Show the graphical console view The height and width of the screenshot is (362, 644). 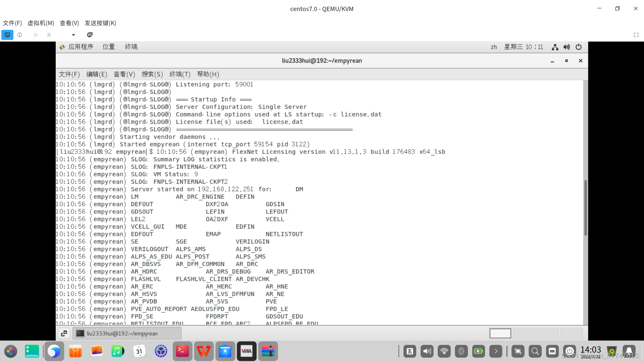click(7, 35)
